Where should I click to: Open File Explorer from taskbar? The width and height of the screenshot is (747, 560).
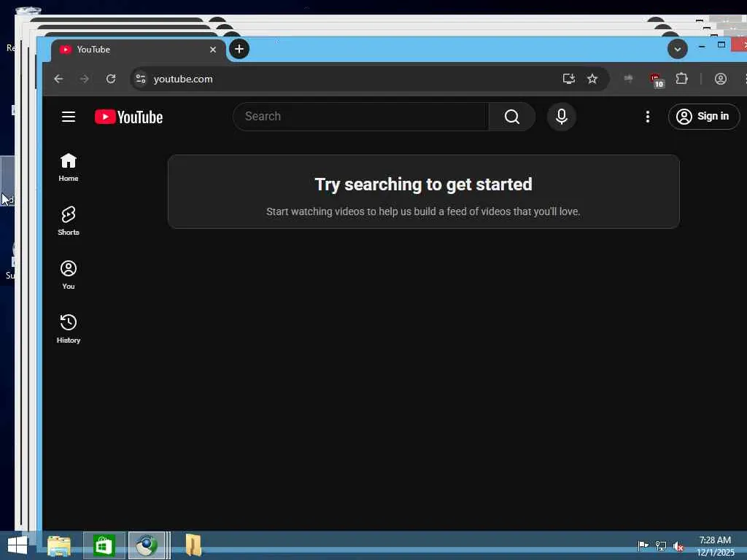59,545
